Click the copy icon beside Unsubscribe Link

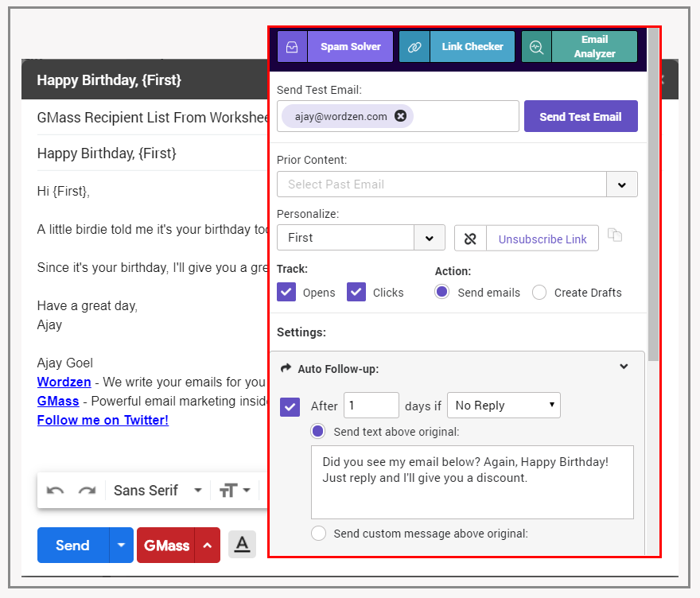614,235
